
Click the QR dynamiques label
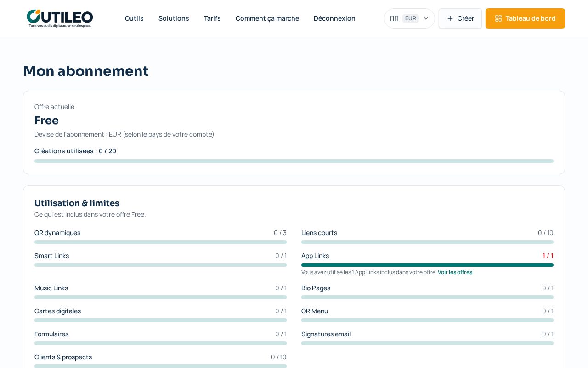coord(57,233)
